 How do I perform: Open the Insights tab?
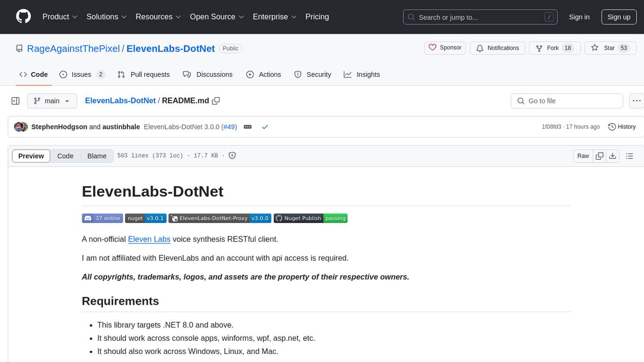click(x=362, y=74)
